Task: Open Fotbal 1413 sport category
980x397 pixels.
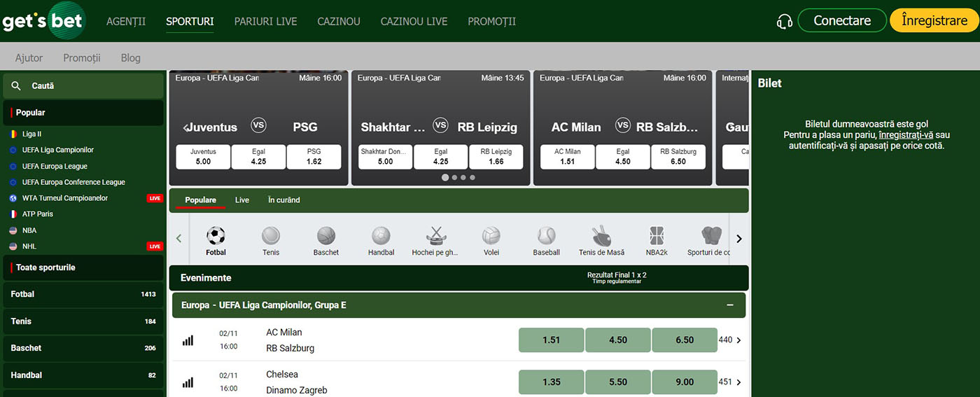Action: [83, 294]
